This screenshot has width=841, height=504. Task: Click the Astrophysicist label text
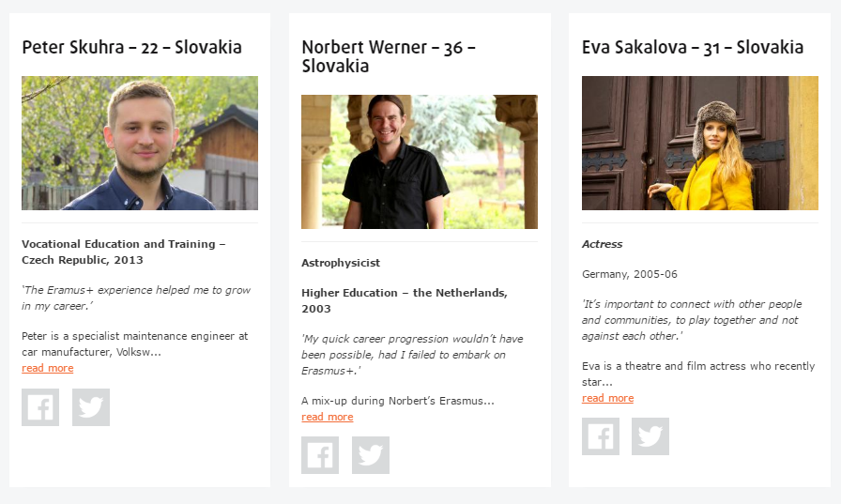(341, 263)
